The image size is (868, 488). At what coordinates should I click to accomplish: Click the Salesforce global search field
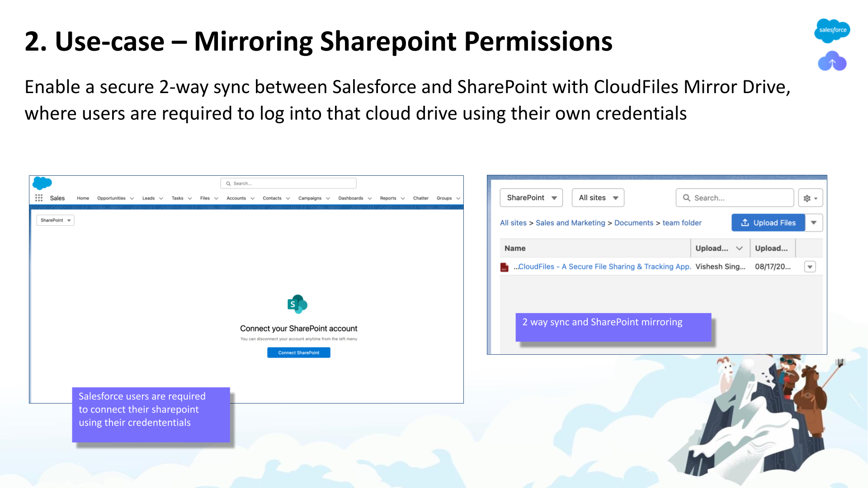pyautogui.click(x=289, y=183)
